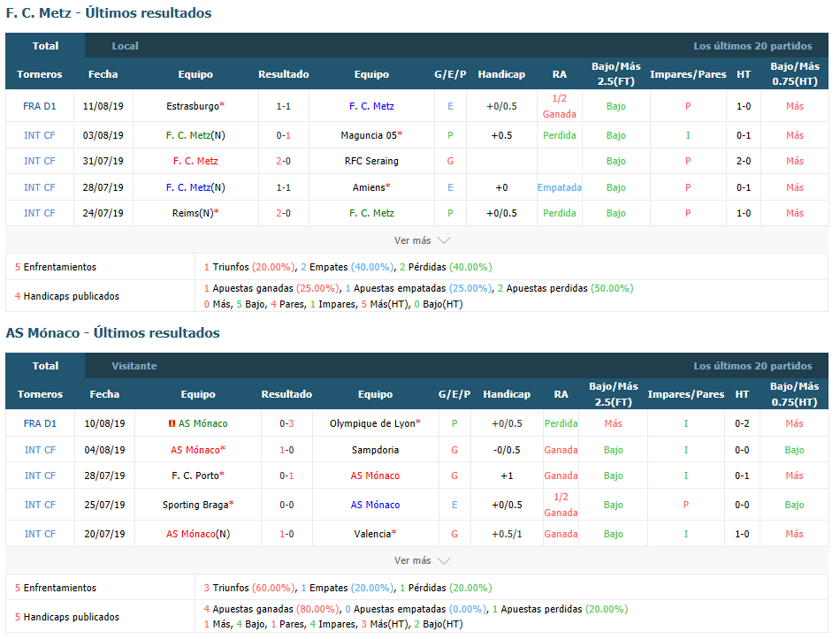Click the +1 handicap in F. C. Porto row
This screenshot has height=639, width=840.
coord(507,475)
